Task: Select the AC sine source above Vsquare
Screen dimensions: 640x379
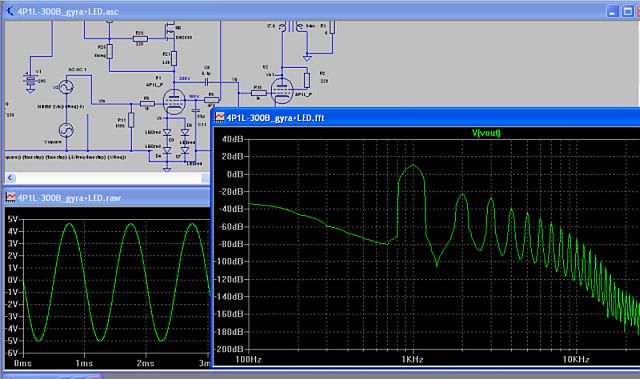Action: (x=66, y=87)
